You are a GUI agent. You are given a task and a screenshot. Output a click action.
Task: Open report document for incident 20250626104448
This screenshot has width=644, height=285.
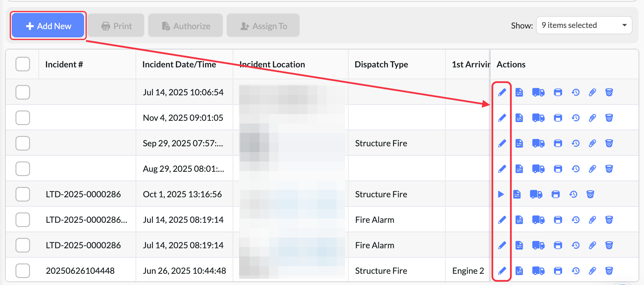519,271
